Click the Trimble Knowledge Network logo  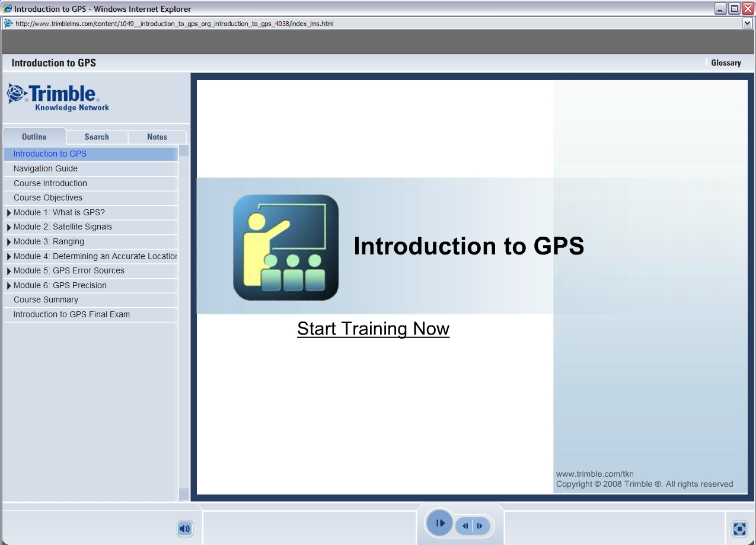click(58, 98)
